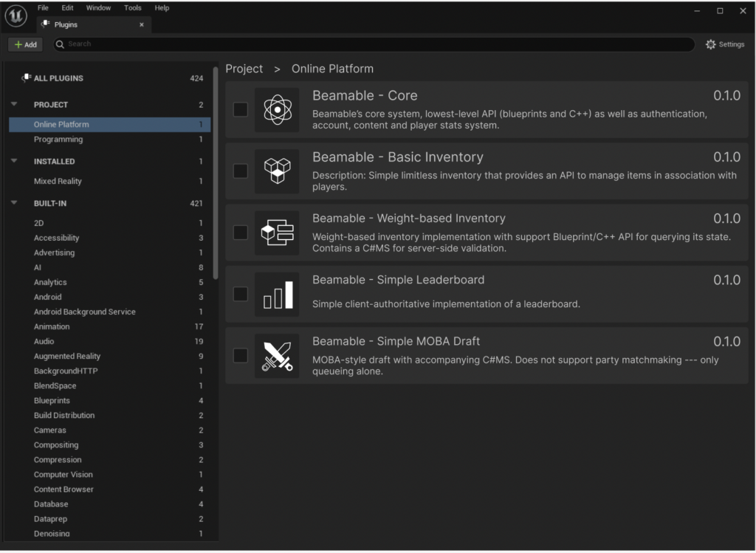Open the Window menu

[98, 7]
